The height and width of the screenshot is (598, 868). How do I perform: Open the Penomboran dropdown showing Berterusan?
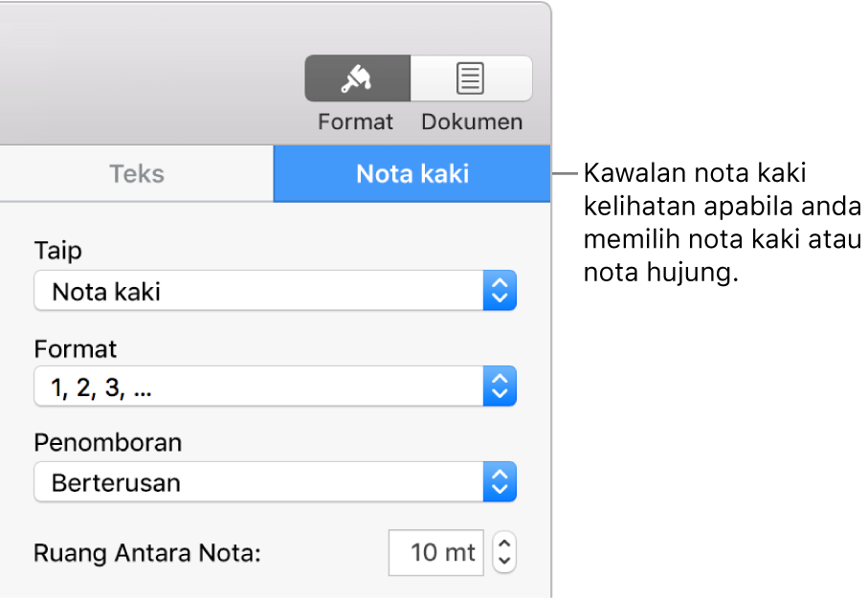pos(275,481)
